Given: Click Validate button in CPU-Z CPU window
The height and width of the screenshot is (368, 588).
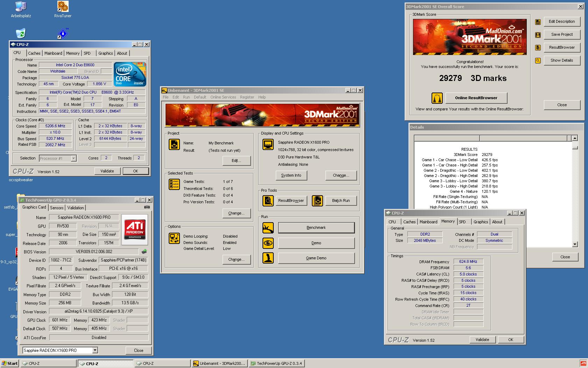Looking at the screenshot, I should coord(107,171).
